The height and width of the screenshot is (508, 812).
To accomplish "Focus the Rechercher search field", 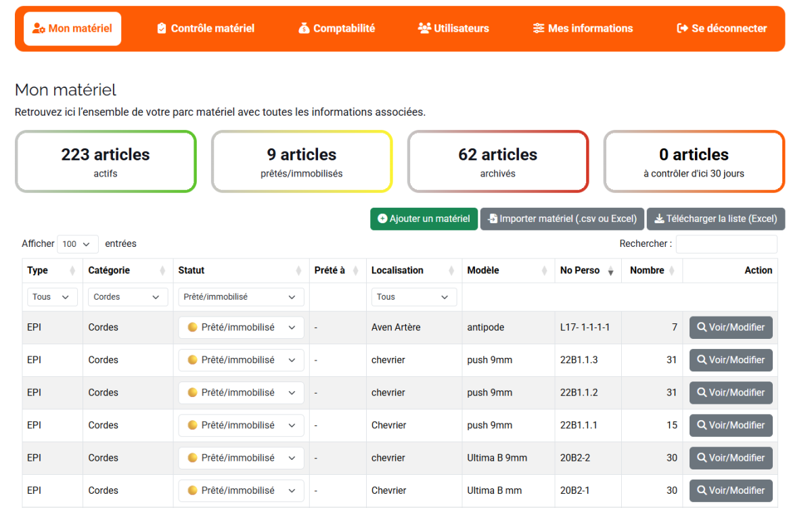I will (x=726, y=244).
